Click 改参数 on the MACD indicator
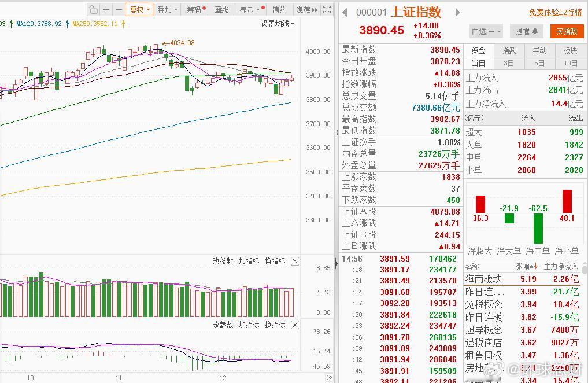The height and width of the screenshot is (383, 588). [x=223, y=325]
